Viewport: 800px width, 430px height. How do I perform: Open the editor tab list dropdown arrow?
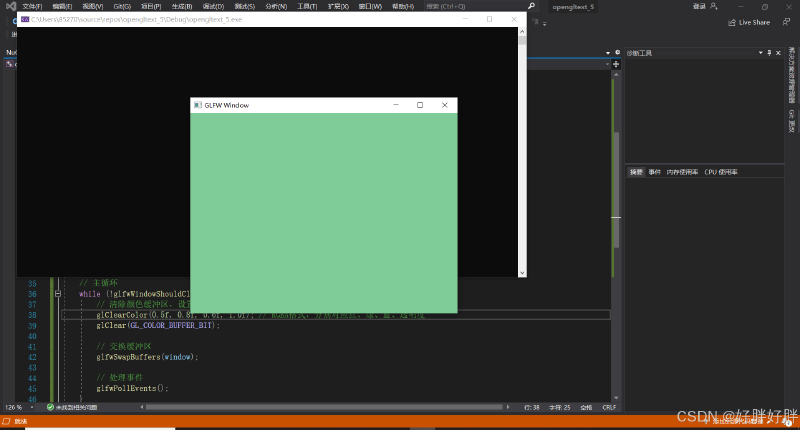coord(608,53)
